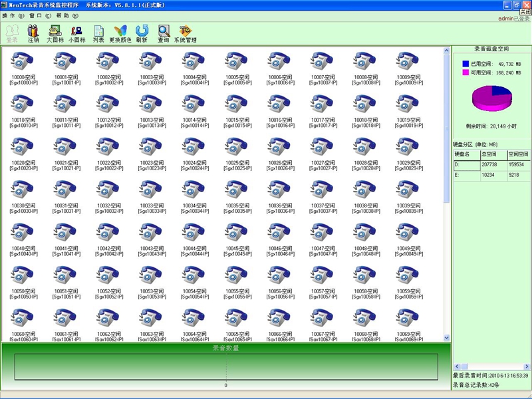532x399 pixels.
Task: Switch to 小图标 small icon view
Action: point(76,33)
